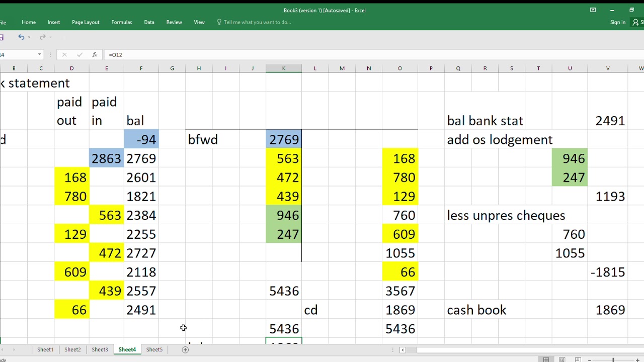
Task: Select cell 1193 in column V
Action: pyautogui.click(x=608, y=196)
